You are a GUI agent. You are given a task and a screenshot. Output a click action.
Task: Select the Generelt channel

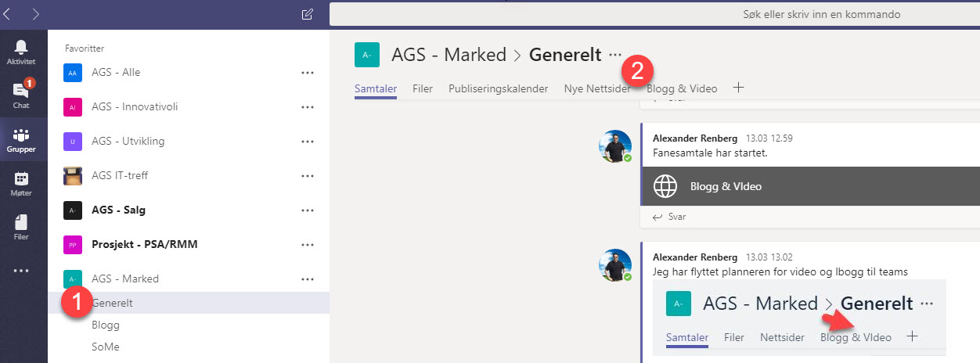click(x=189, y=303)
